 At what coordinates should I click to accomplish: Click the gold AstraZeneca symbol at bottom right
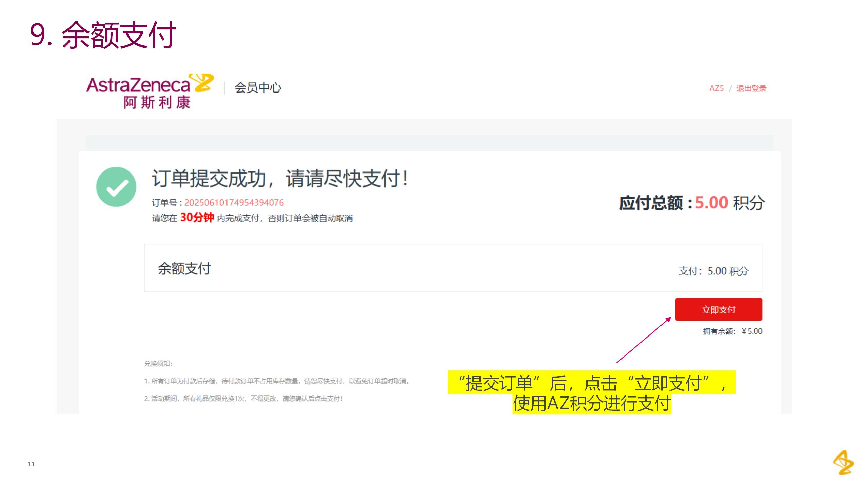click(x=844, y=463)
